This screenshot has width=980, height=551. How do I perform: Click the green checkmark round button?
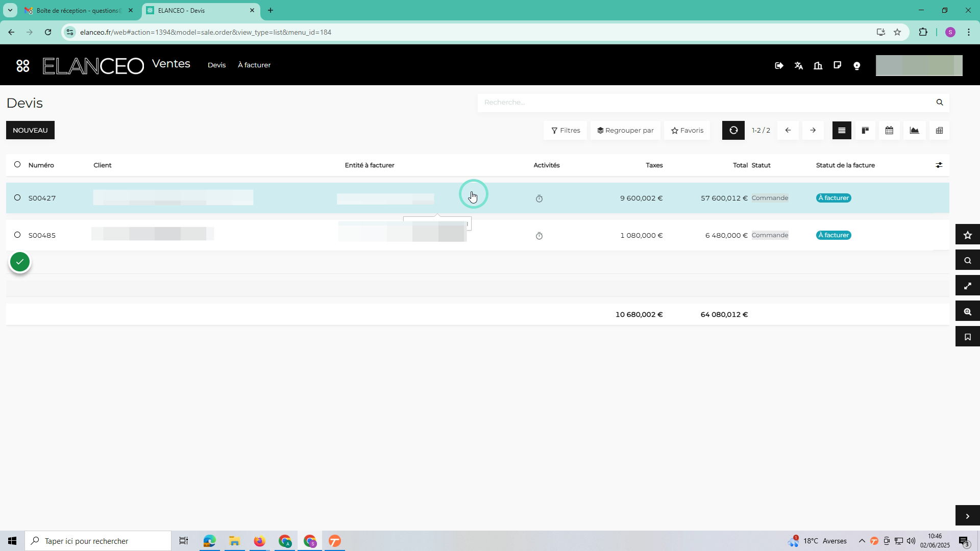point(20,262)
